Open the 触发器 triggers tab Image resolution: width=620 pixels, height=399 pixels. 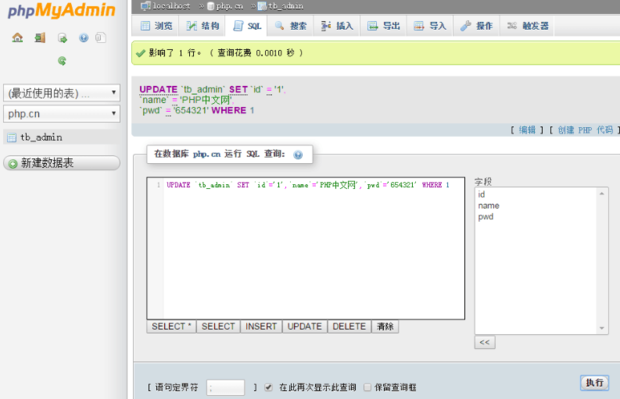click(527, 26)
